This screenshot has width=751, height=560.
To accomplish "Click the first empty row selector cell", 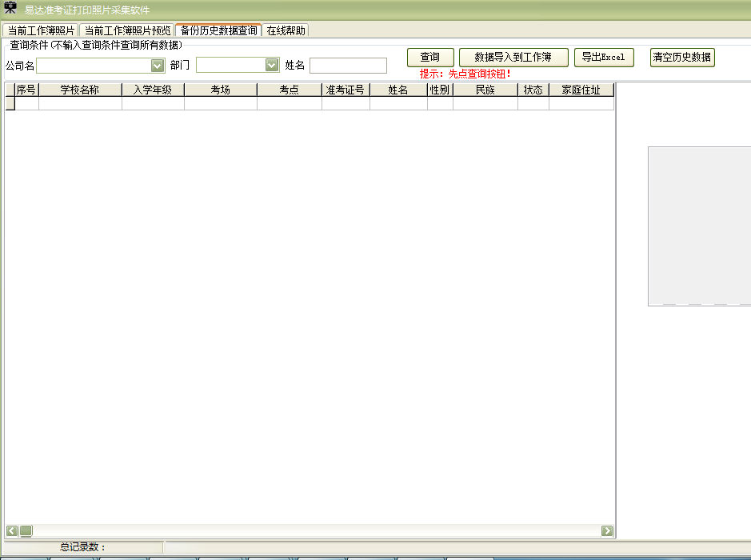I will [x=10, y=103].
